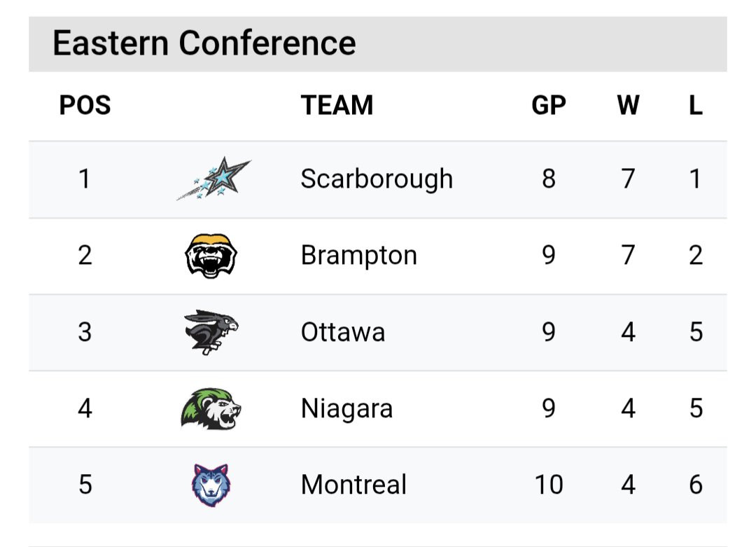Viewport: 756px width, 547px height.
Task: Sort standings by L column header
Action: 695,105
